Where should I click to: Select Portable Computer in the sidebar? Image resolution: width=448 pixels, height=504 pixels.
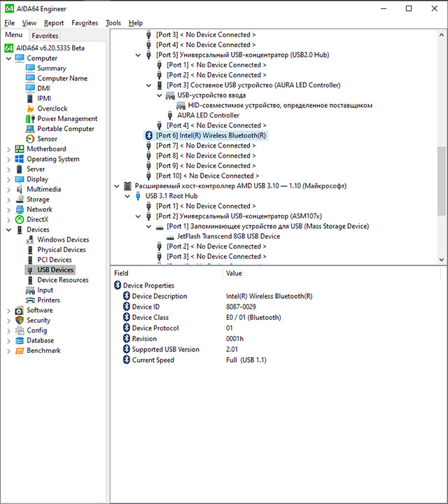[x=66, y=129]
